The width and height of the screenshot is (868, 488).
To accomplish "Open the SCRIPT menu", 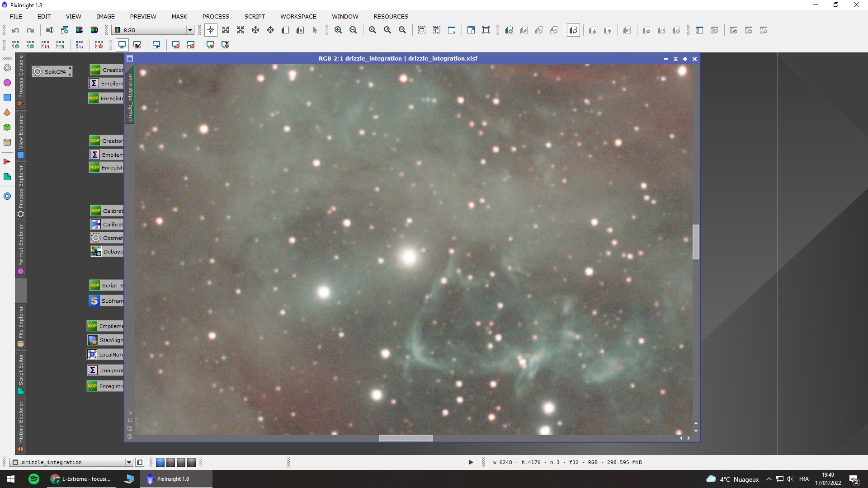I will [x=255, y=16].
